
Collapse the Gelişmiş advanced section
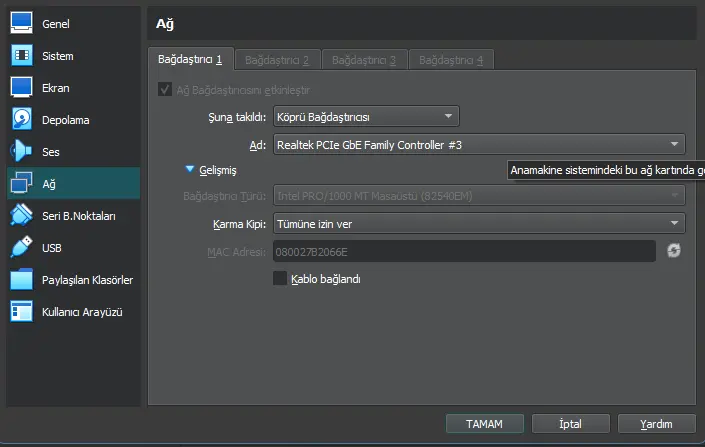(x=190, y=170)
